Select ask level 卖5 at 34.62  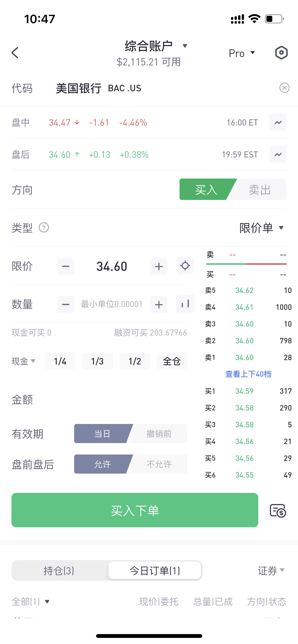tap(248, 290)
